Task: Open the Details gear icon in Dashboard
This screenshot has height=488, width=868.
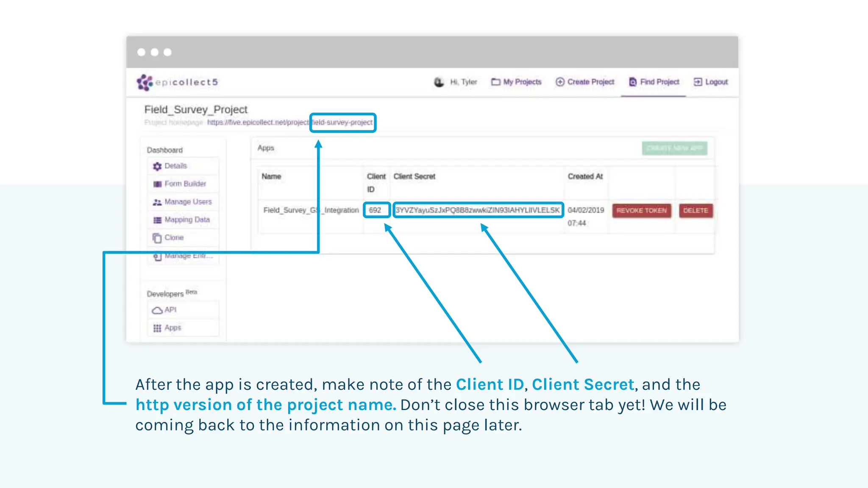Action: coord(157,166)
